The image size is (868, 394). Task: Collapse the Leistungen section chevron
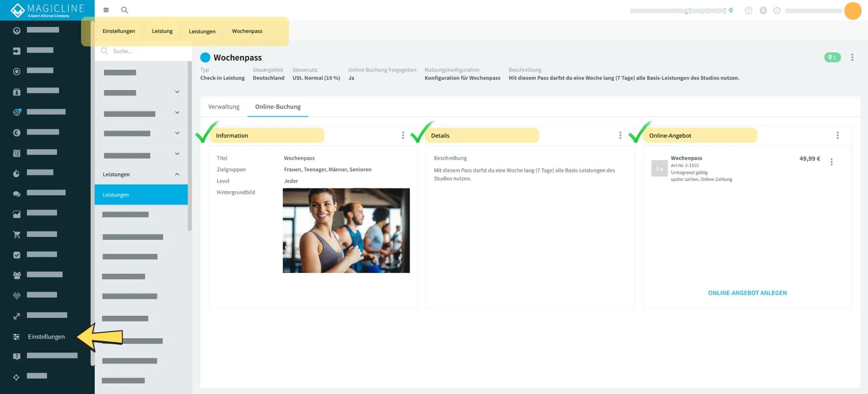coord(177,175)
